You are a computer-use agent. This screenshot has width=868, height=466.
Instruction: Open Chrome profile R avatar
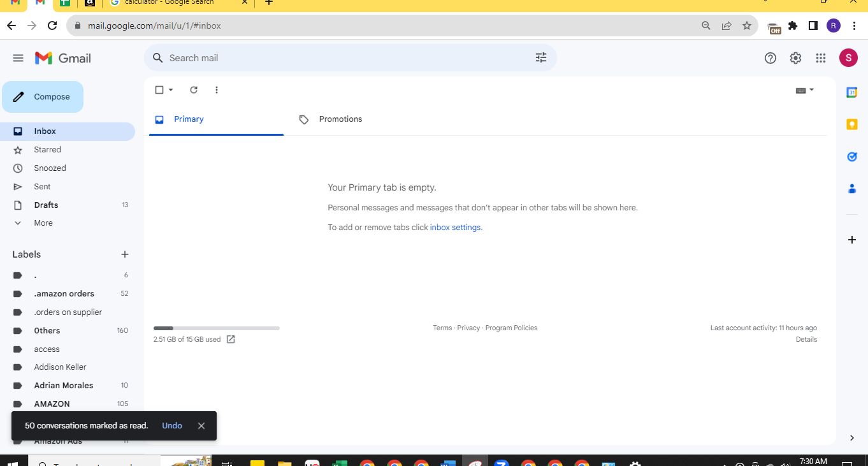[834, 25]
